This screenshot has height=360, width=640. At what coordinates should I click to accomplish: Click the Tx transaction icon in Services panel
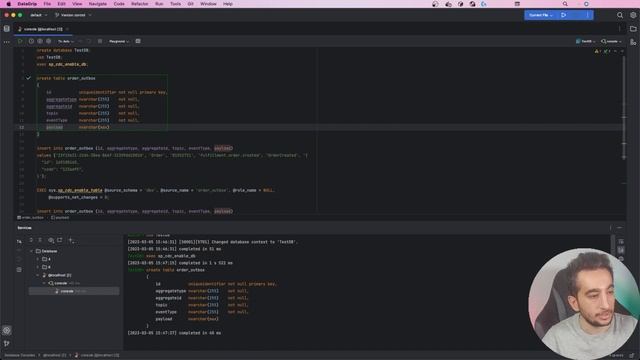19,242
